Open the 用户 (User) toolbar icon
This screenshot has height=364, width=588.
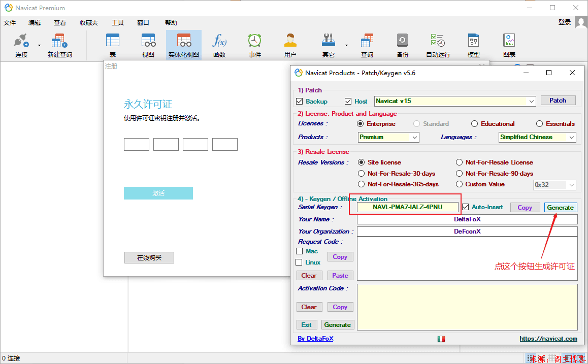pyautogui.click(x=290, y=45)
